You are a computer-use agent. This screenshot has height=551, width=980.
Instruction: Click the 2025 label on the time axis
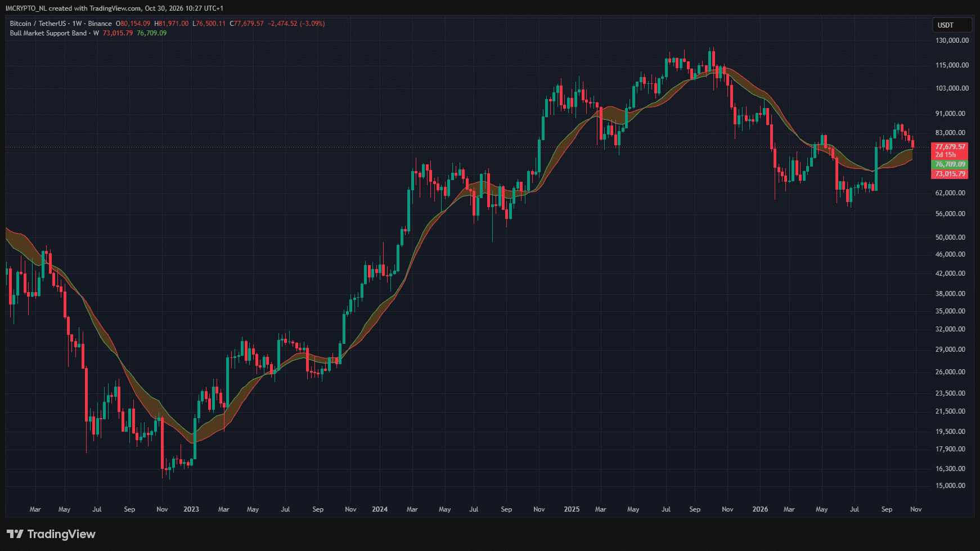tap(572, 509)
